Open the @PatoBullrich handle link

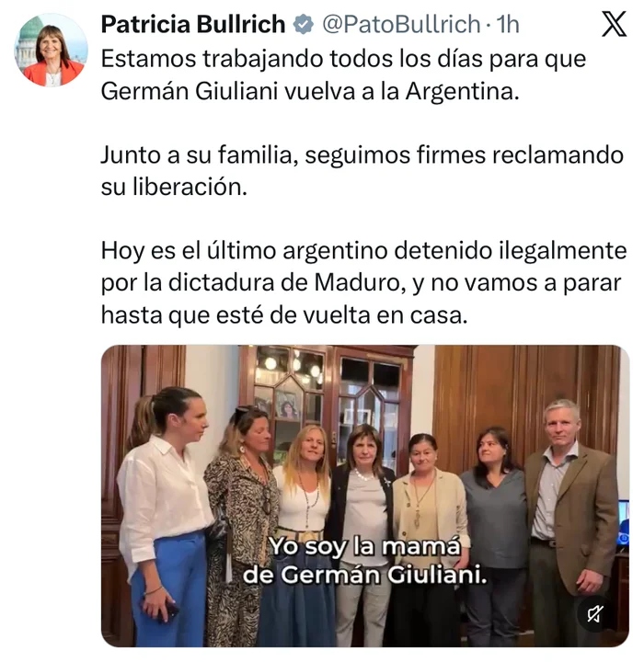(401, 24)
